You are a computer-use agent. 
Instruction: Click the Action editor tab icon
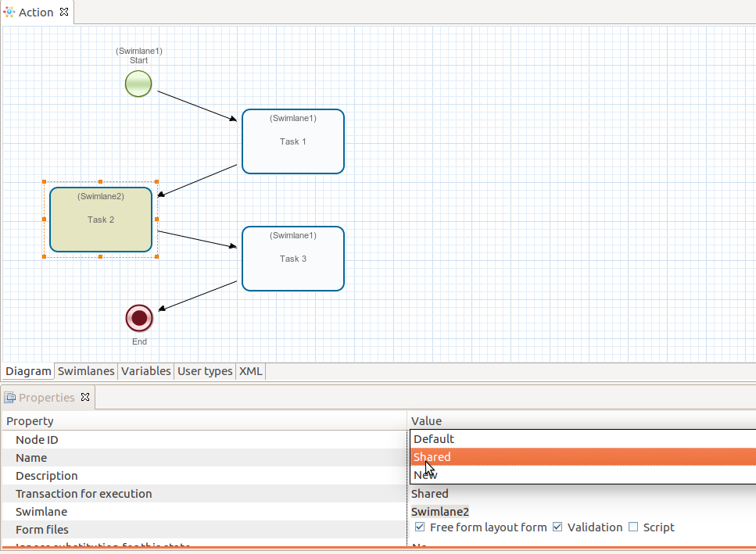pyautogui.click(x=9, y=12)
